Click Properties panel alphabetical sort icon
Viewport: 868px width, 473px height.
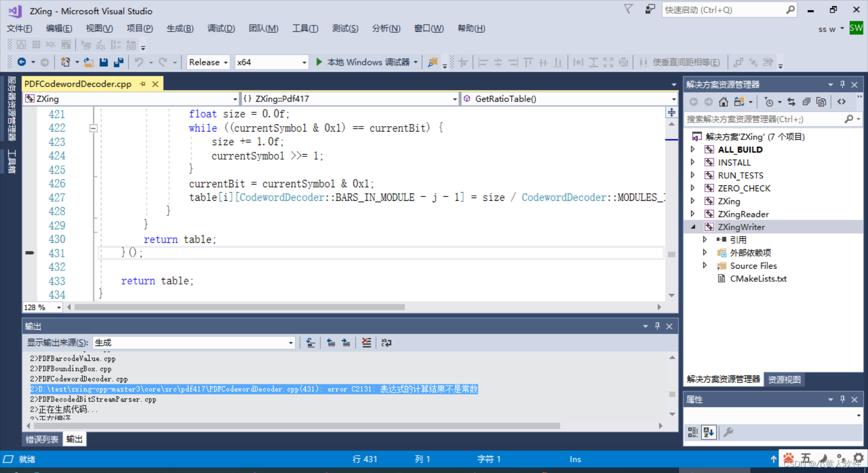[708, 432]
